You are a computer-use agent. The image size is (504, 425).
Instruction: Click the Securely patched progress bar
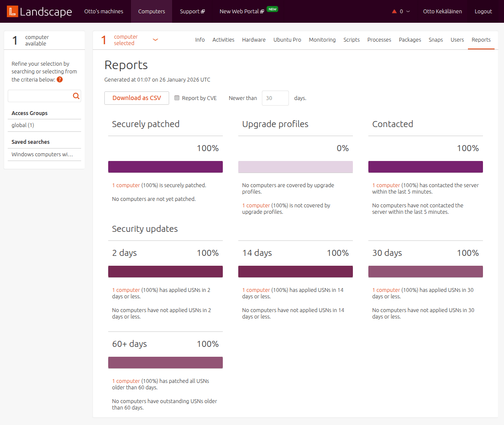coord(165,167)
